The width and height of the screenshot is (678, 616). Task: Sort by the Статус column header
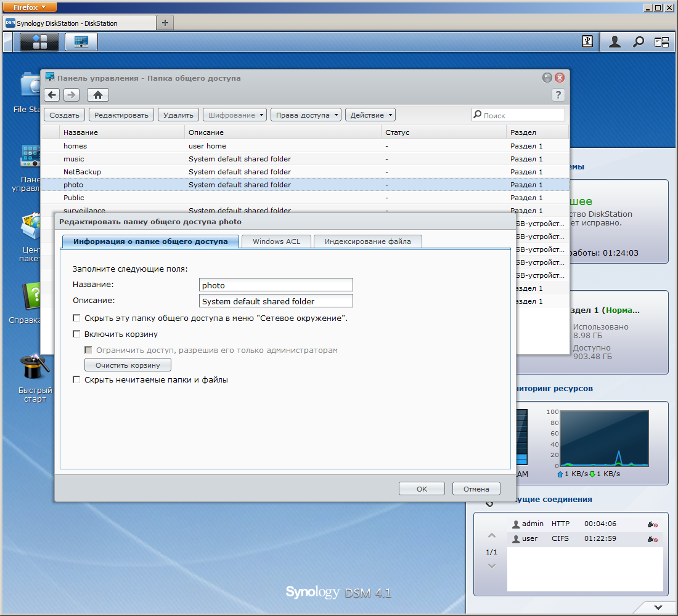tap(444, 132)
